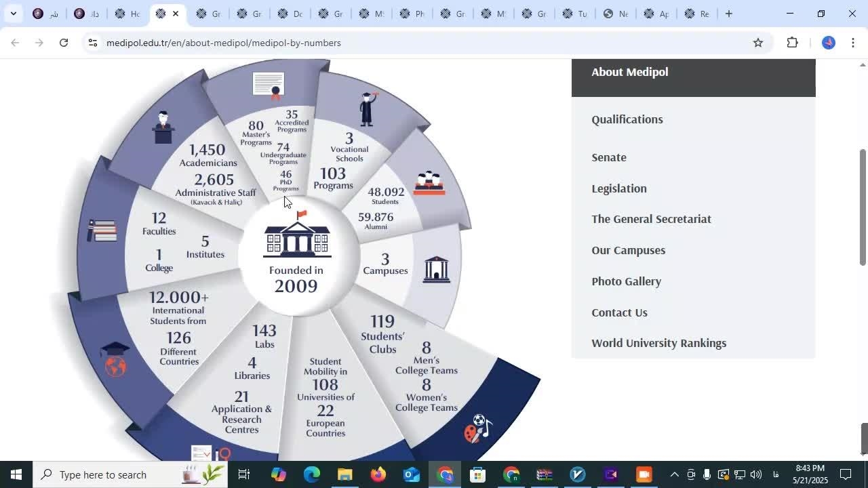Open the Extensions puzzle icon
Viewport: 868px width, 488px height.
point(792,43)
